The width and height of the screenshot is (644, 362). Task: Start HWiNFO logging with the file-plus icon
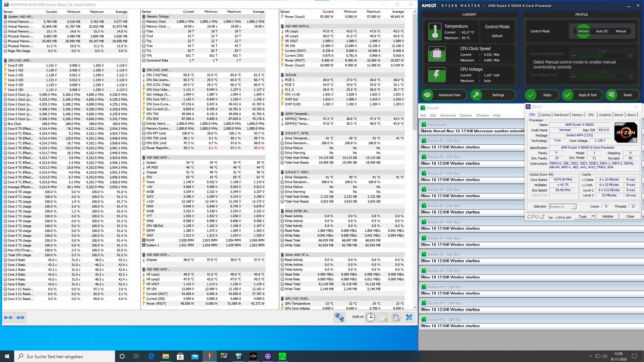(383, 317)
